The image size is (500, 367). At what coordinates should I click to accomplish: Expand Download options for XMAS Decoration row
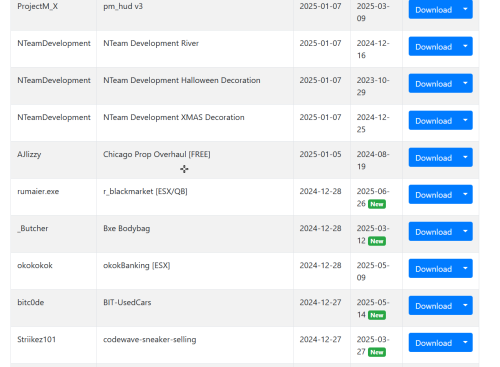(x=465, y=120)
